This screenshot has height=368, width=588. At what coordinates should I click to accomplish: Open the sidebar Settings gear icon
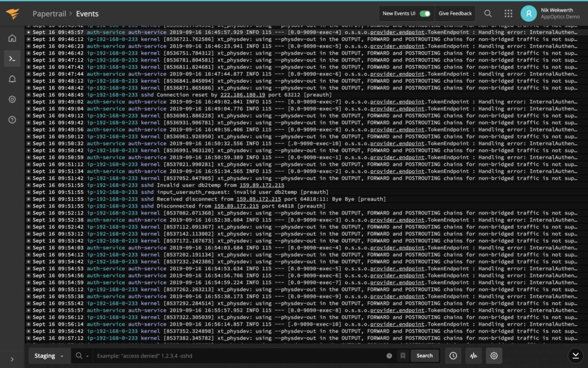coord(13,99)
